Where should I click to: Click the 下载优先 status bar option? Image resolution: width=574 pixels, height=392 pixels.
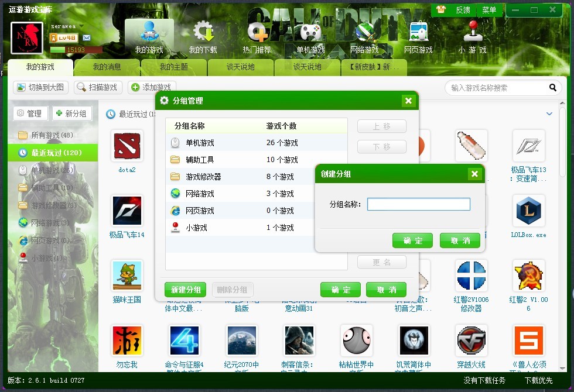[538, 381]
